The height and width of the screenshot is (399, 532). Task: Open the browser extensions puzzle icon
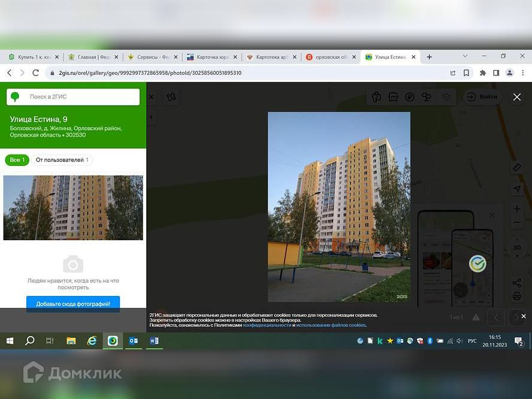pyautogui.click(x=482, y=72)
